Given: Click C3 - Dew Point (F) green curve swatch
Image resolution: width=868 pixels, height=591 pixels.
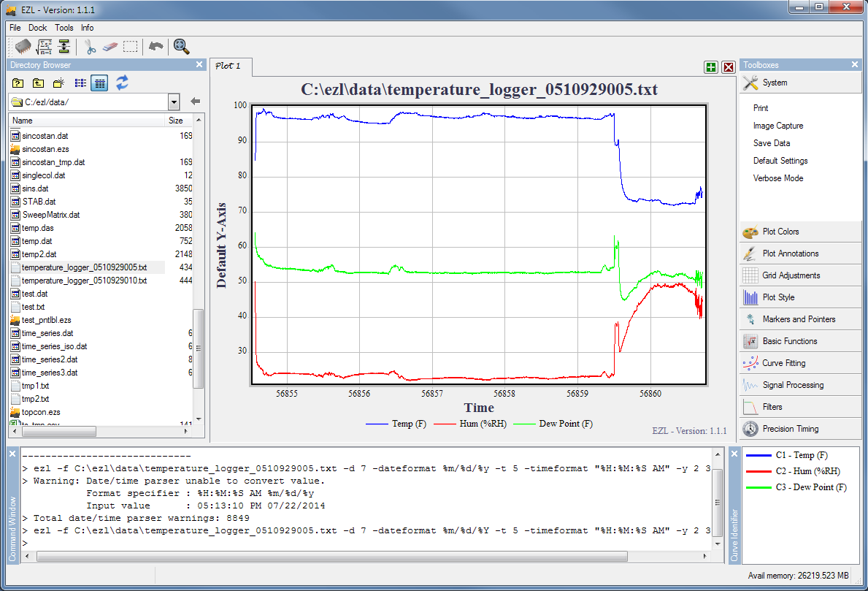Looking at the screenshot, I should tap(758, 487).
